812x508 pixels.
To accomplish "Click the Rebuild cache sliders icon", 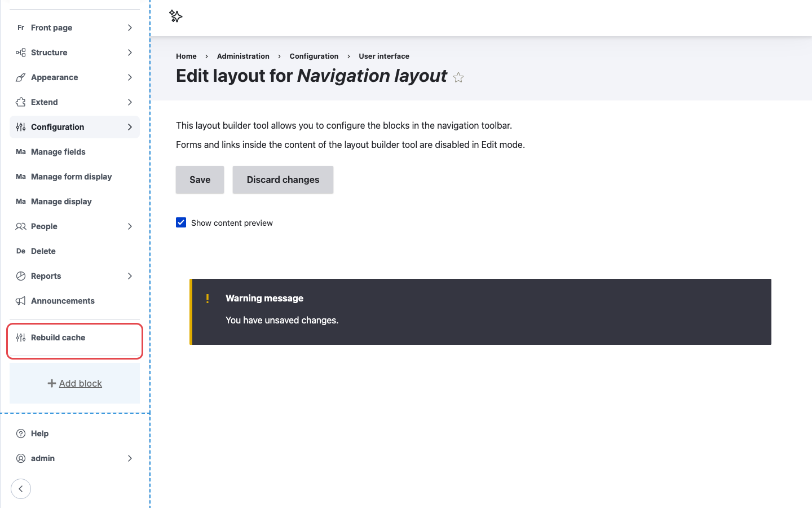I will pos(21,338).
